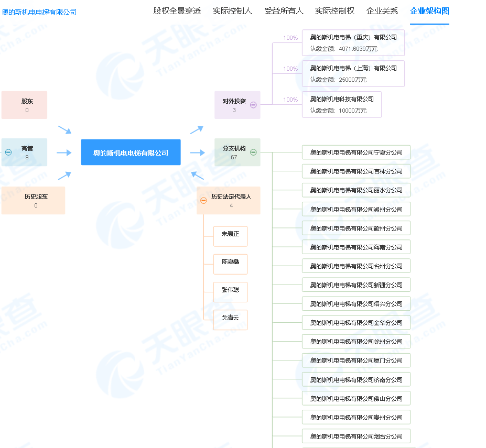
Task: Switch to the 实际控制人 tab
Action: coord(232,11)
